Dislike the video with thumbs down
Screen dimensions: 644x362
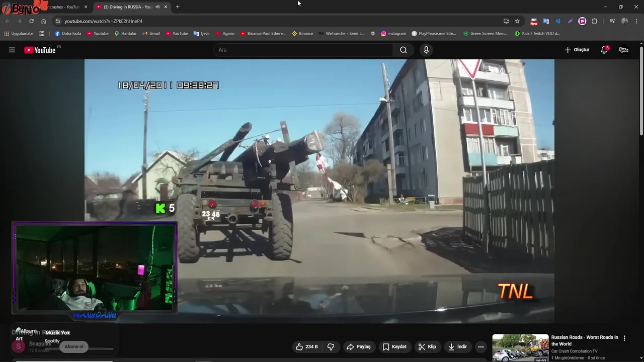331,346
